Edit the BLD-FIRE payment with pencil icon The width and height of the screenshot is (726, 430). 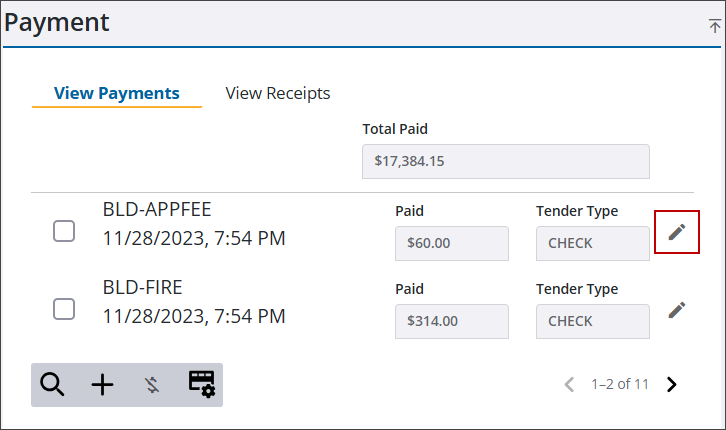(676, 310)
